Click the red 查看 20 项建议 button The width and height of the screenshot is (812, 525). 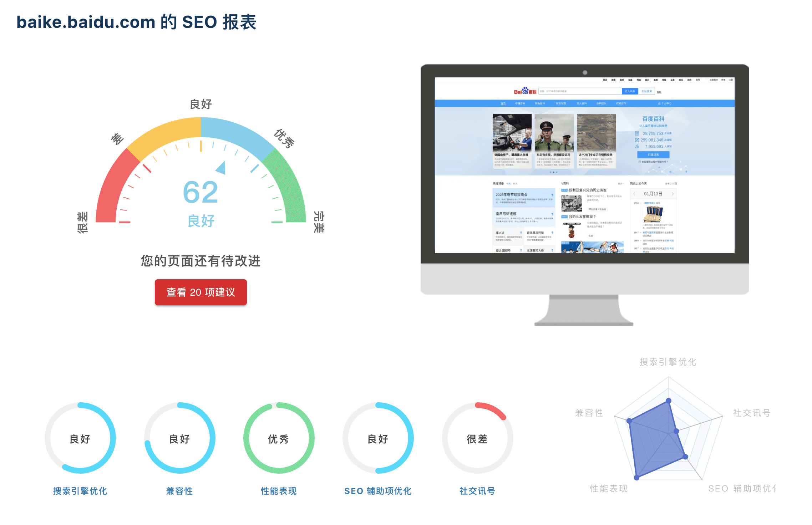point(201,292)
